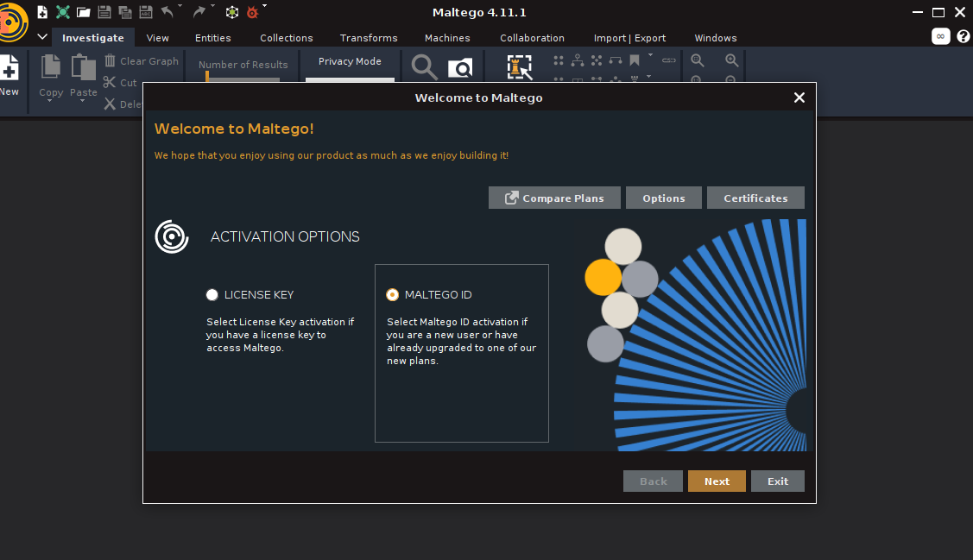Open the Machines tab
This screenshot has width=973, height=560.
click(x=447, y=38)
